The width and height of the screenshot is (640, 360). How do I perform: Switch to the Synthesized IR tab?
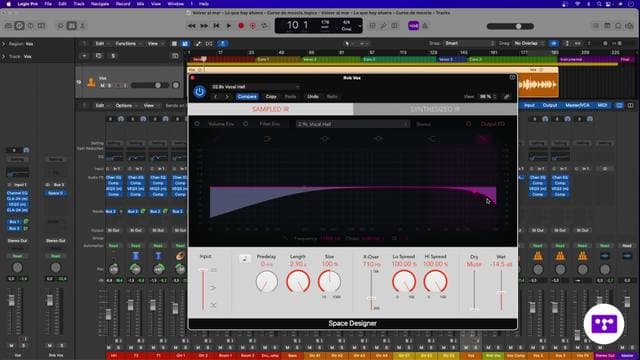[x=435, y=109]
